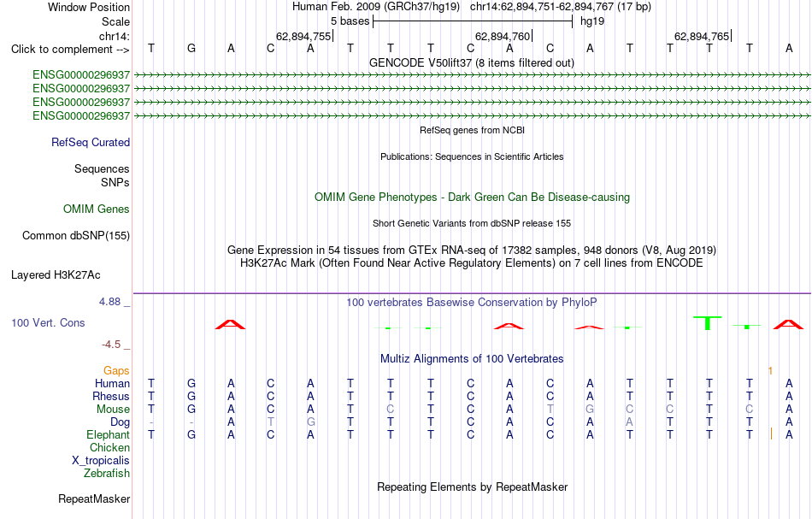This screenshot has width=812, height=519.
Task: Click the 62,894,755 ruler coordinate
Action: [303, 36]
